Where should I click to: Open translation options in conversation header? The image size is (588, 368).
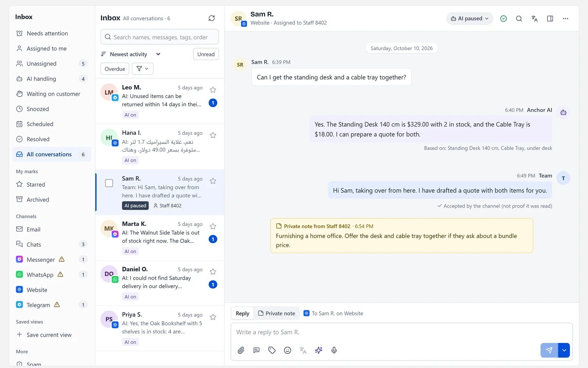534,18
